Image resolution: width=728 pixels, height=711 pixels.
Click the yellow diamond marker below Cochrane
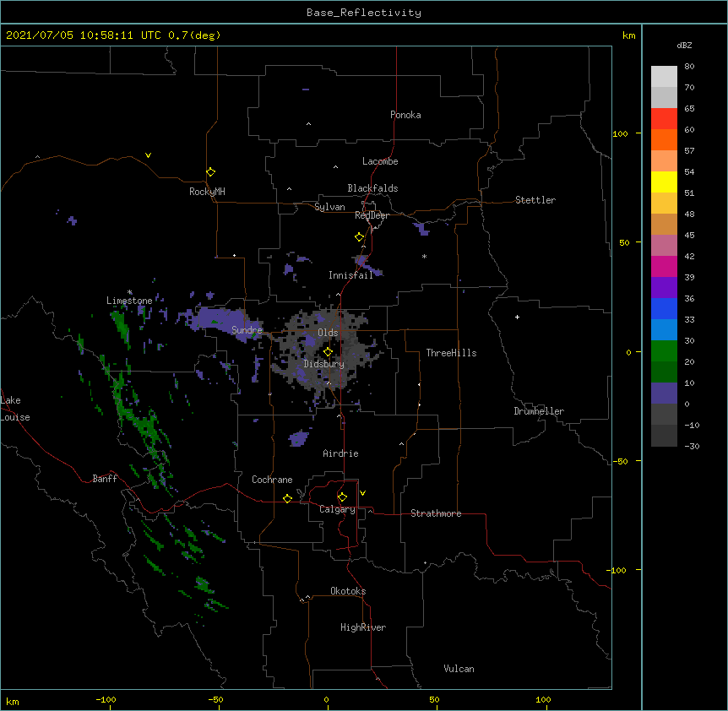pyautogui.click(x=287, y=498)
